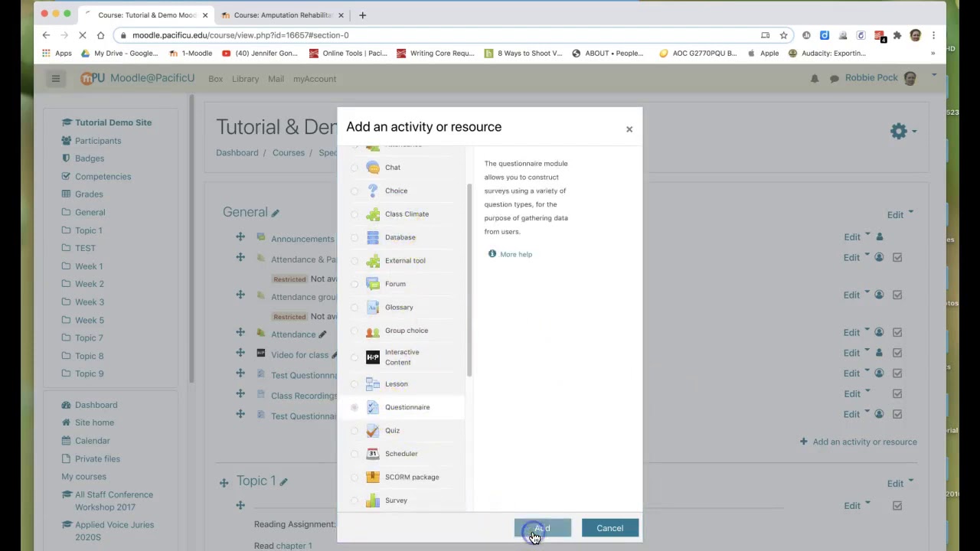Viewport: 980px width, 551px height.
Task: Edit the General section title pencil
Action: click(x=276, y=214)
